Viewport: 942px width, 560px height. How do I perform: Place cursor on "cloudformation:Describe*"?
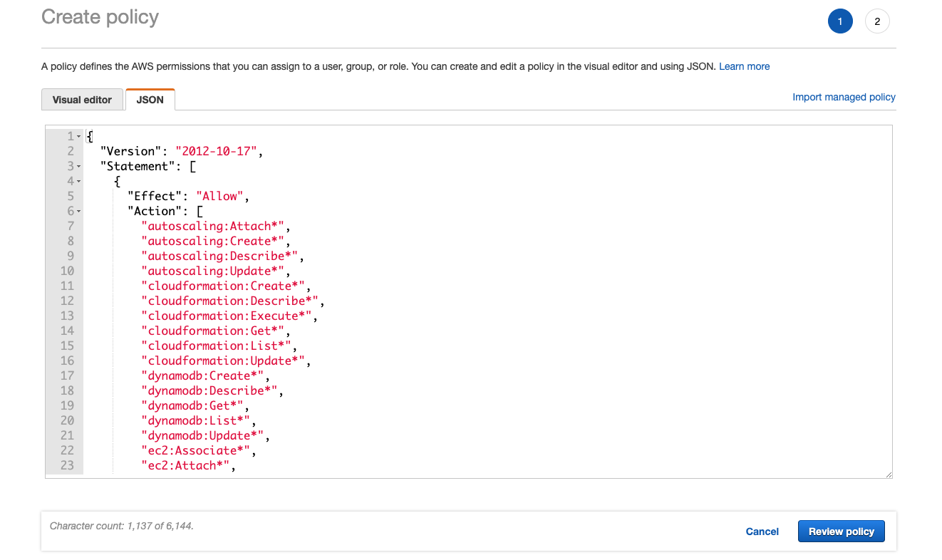click(x=230, y=301)
